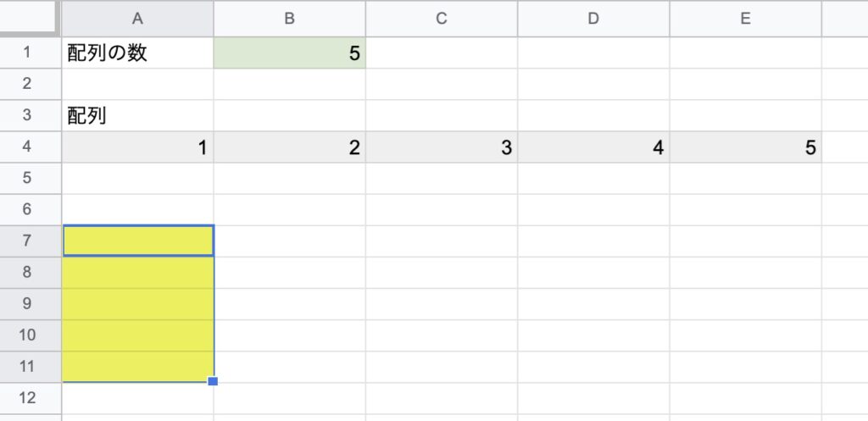
Task: Click the blue fill handle square
Action: (x=213, y=381)
